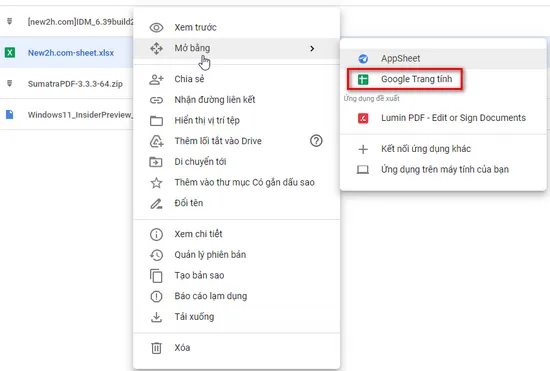
Task: Click the move-to folder icon beside Di chuyển tới
Action: pos(156,162)
